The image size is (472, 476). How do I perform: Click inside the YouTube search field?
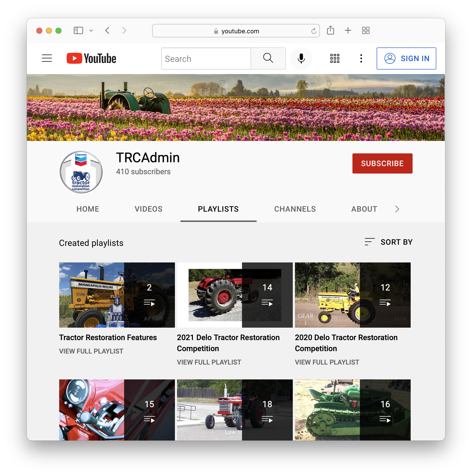click(x=206, y=58)
